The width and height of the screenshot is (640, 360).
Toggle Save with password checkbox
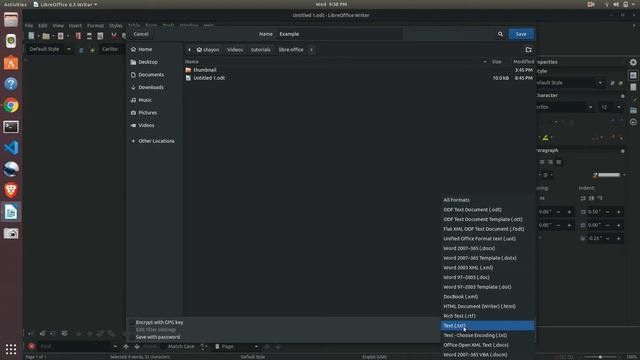132,337
